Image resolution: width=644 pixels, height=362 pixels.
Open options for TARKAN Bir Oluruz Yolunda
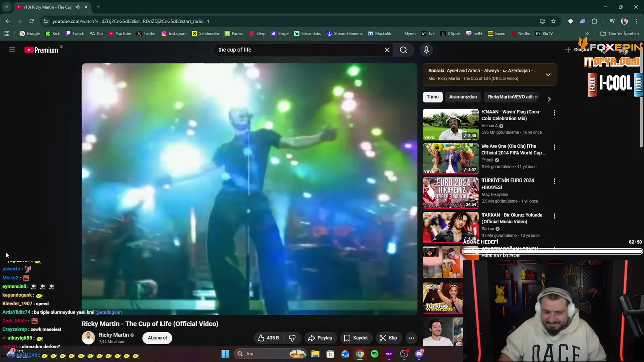point(554,216)
